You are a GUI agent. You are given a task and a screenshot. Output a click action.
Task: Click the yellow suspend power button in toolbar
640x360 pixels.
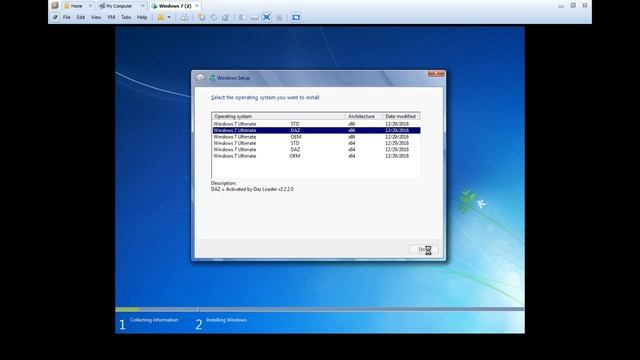coord(161,17)
